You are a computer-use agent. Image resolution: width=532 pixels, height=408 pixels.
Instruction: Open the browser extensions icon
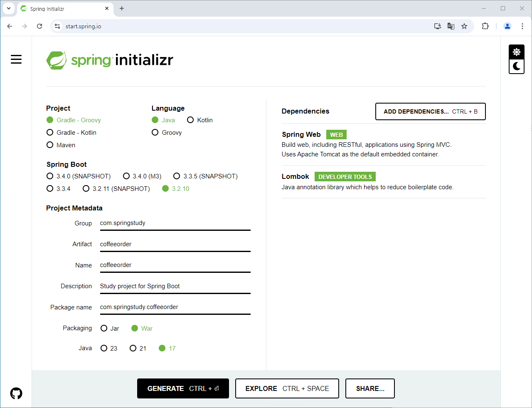pyautogui.click(x=485, y=26)
